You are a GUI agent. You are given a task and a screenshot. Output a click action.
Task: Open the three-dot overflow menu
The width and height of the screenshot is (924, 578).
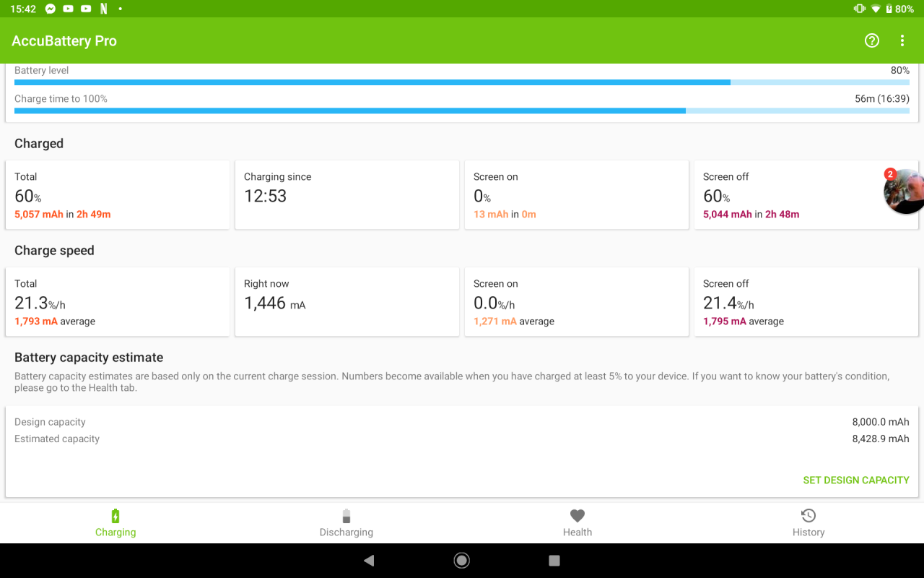click(x=902, y=40)
